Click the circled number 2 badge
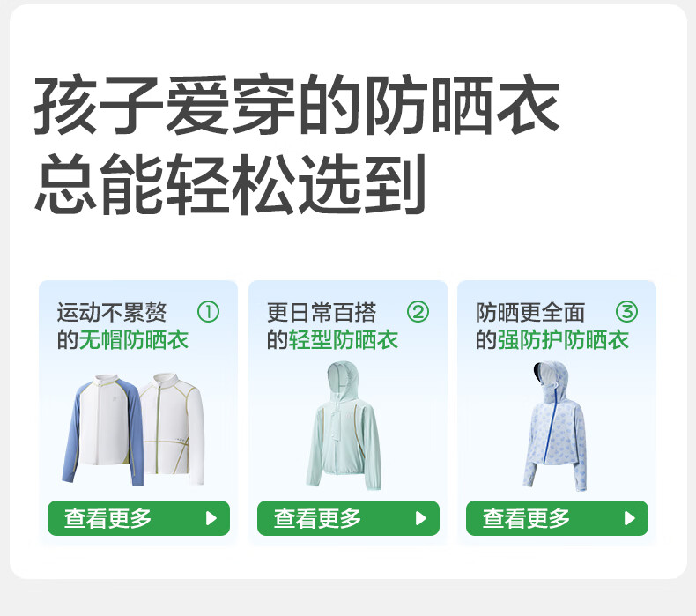Screen dimensions: 696x616 [418, 312]
